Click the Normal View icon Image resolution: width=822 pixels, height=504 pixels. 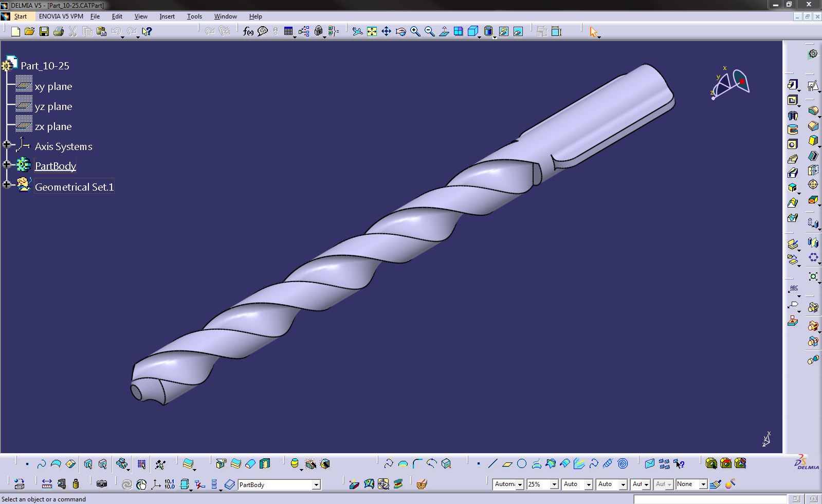[x=444, y=32]
